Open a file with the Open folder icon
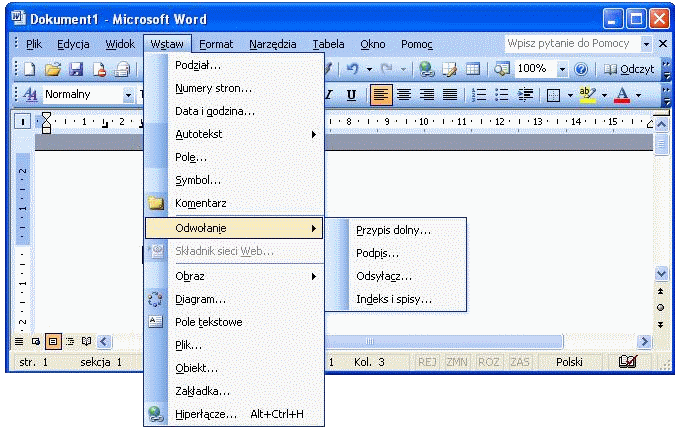The height and width of the screenshot is (435, 675). (53, 69)
